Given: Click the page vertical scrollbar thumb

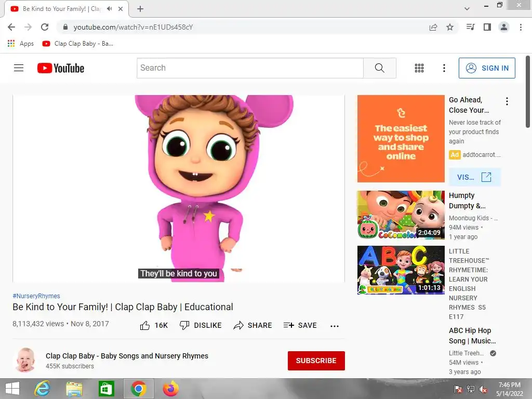Looking at the screenshot, I should tap(528, 91).
